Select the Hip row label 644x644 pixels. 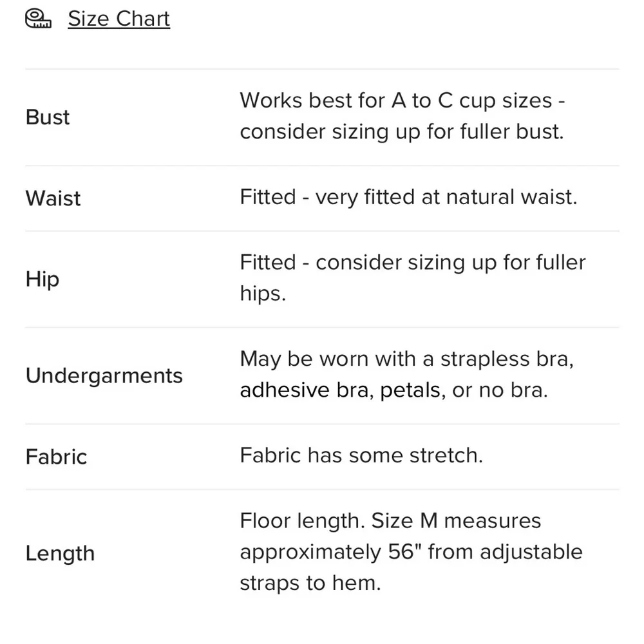tap(43, 279)
